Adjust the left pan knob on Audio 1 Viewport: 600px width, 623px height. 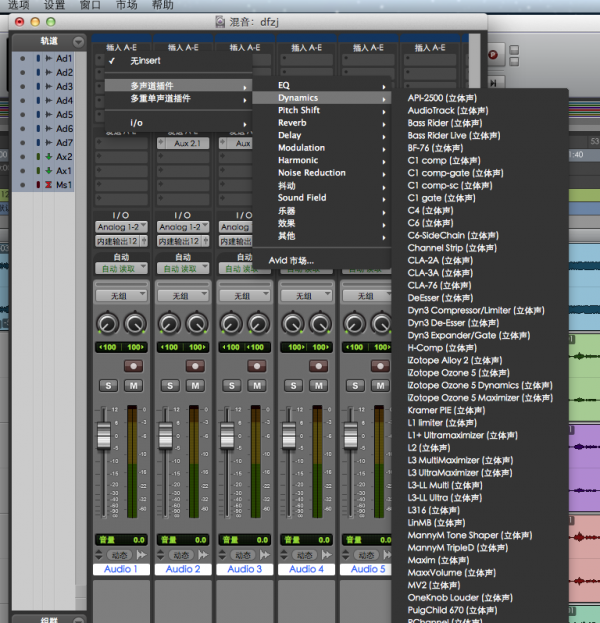pyautogui.click(x=108, y=324)
